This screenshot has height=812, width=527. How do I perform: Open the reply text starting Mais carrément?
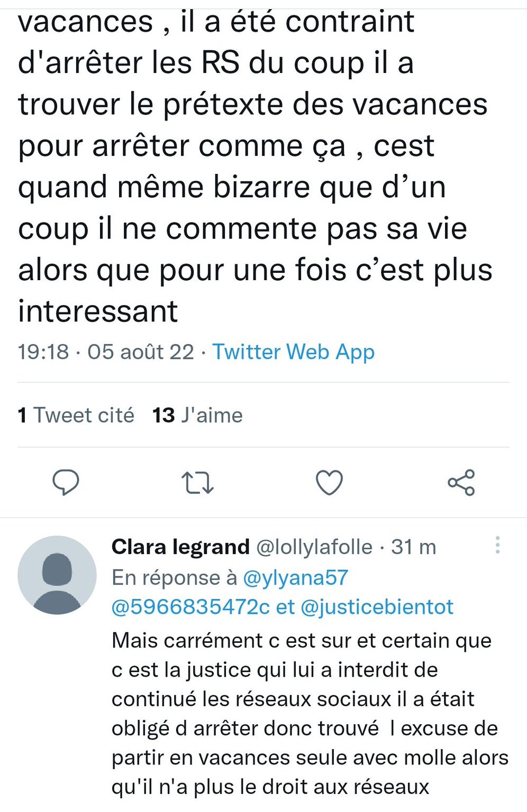click(310, 714)
